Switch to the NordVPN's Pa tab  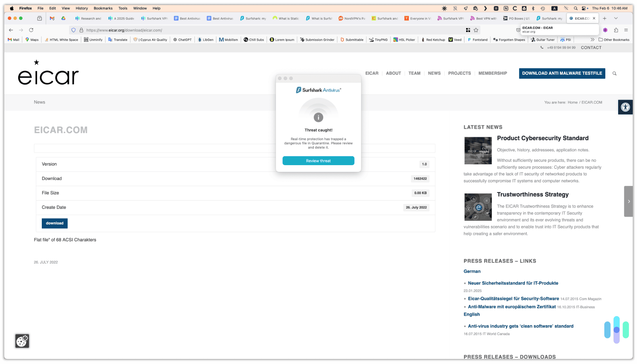[x=352, y=19]
